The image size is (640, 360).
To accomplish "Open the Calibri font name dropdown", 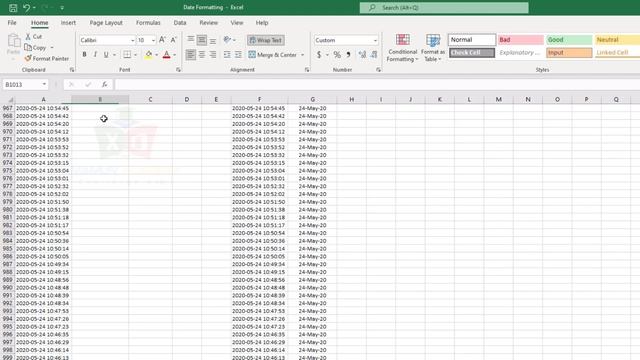I will 132,40.
